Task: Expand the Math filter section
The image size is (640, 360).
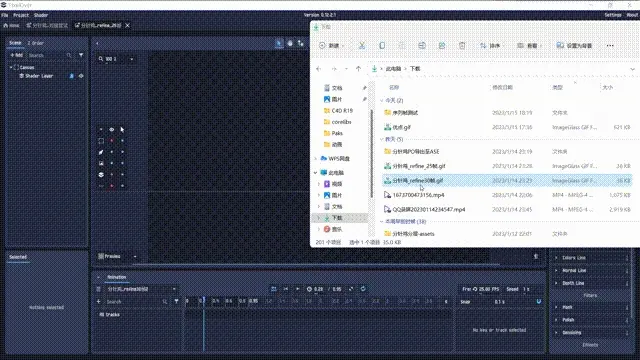Action: point(556,307)
